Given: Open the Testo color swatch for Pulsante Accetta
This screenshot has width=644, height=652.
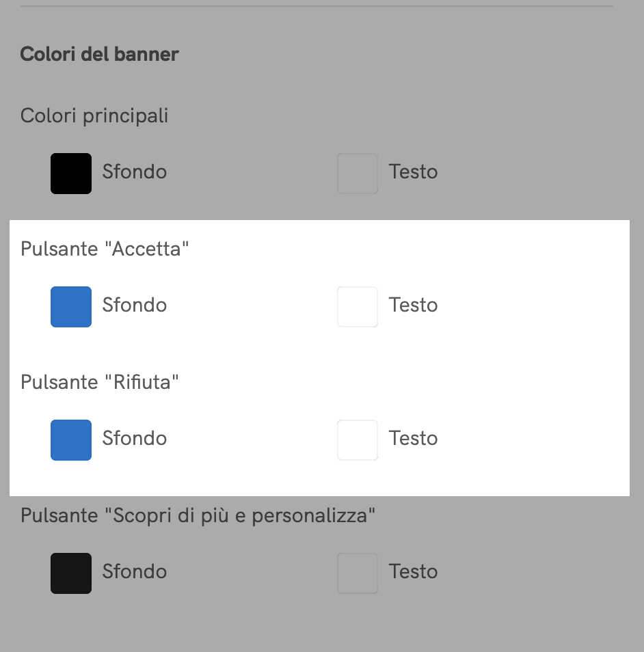Looking at the screenshot, I should coord(357,306).
